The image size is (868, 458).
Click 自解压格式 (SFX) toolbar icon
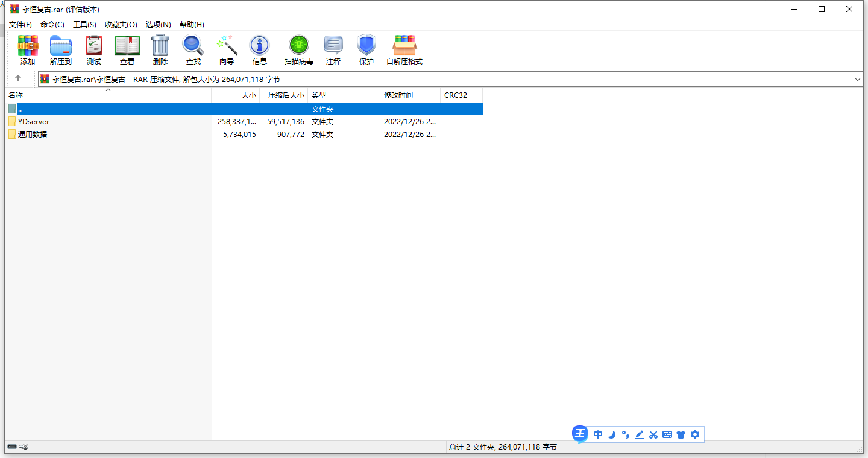[404, 46]
